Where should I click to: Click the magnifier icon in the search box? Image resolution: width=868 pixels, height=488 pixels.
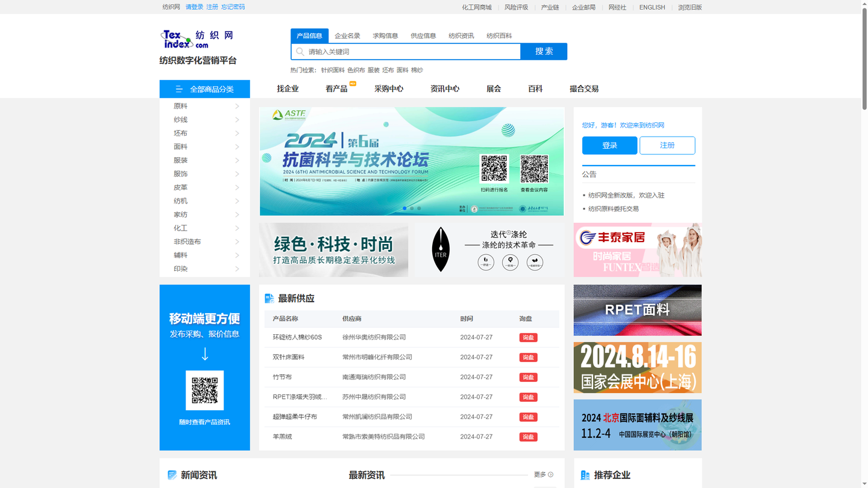300,52
